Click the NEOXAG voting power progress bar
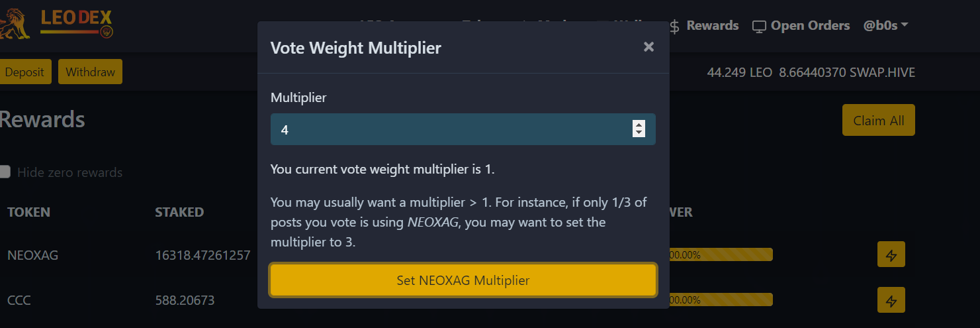This screenshot has height=328, width=980. [x=721, y=254]
